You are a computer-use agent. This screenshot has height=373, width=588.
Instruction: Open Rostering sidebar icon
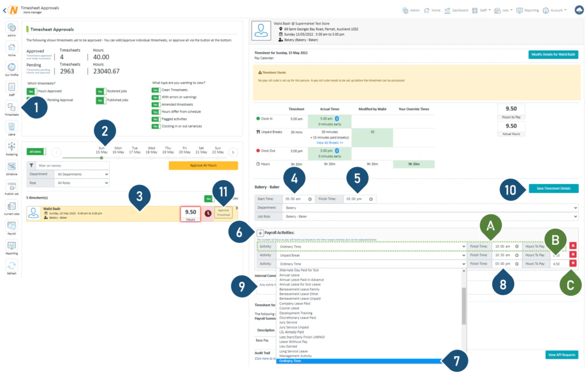[x=11, y=147]
